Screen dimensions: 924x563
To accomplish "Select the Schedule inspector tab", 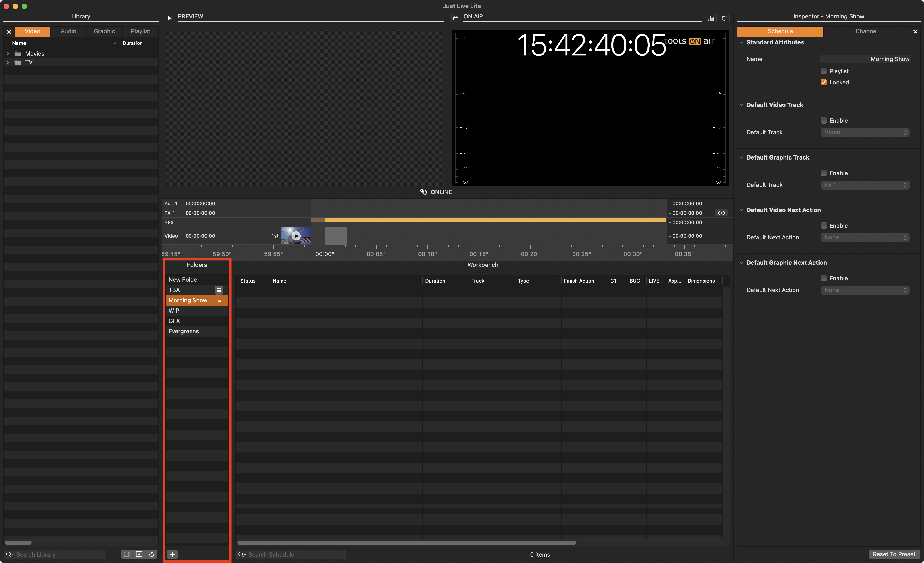I will pos(780,31).
